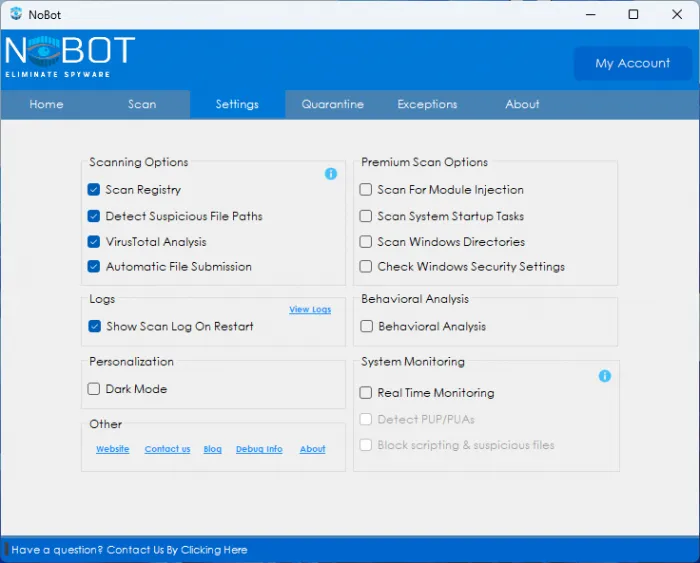Select the Settings tab
Viewport: 700px width, 563px height.
coord(238,104)
